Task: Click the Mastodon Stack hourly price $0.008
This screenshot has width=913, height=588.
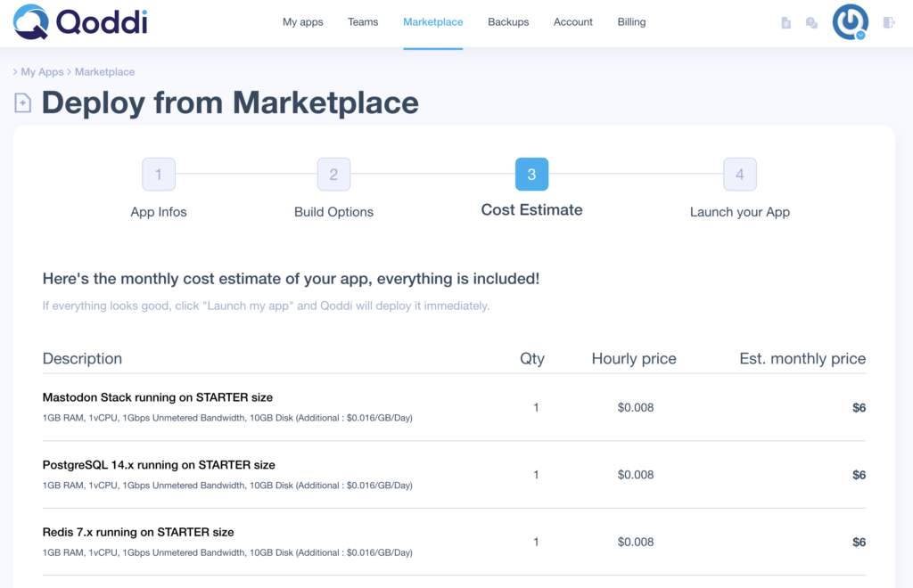Action: pyautogui.click(x=635, y=408)
